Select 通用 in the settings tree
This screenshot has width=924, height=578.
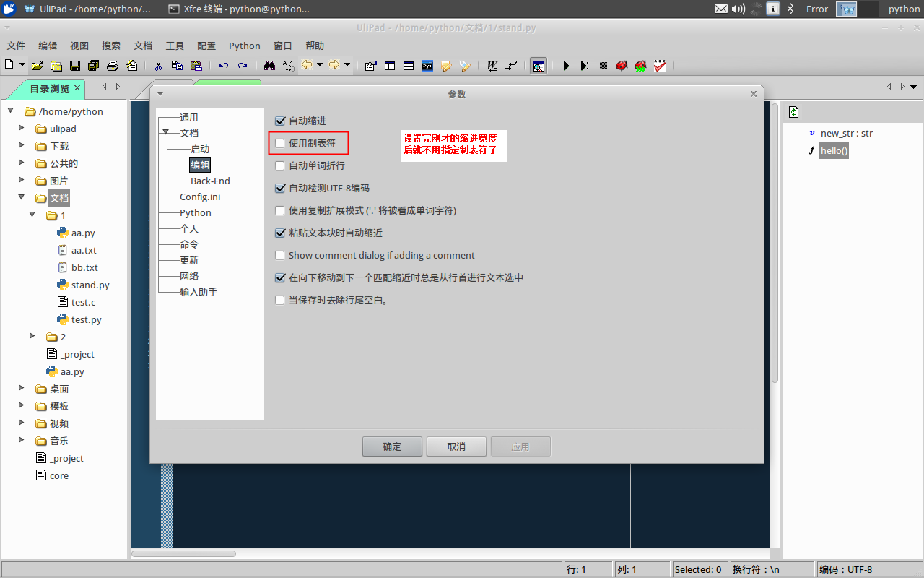pyautogui.click(x=189, y=117)
